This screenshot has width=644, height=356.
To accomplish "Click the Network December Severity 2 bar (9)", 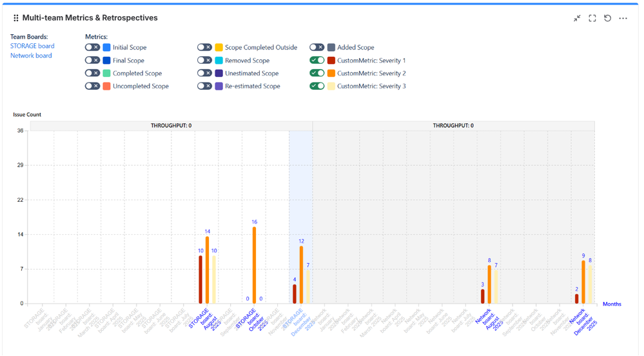I will tap(583, 282).
